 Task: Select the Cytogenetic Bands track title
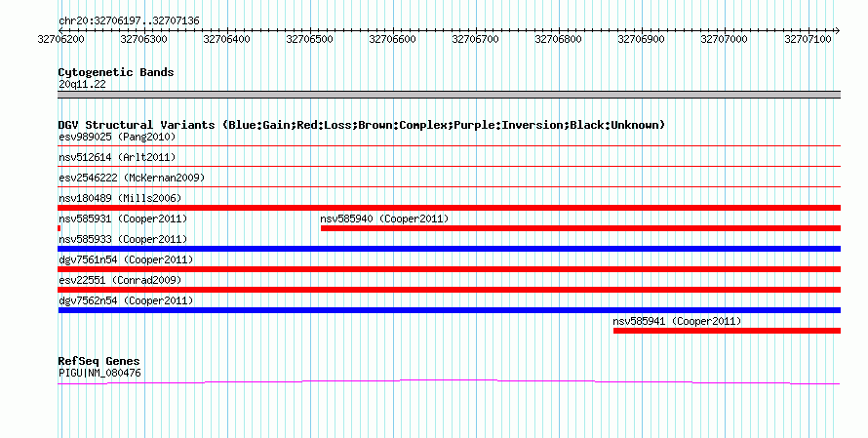116,72
